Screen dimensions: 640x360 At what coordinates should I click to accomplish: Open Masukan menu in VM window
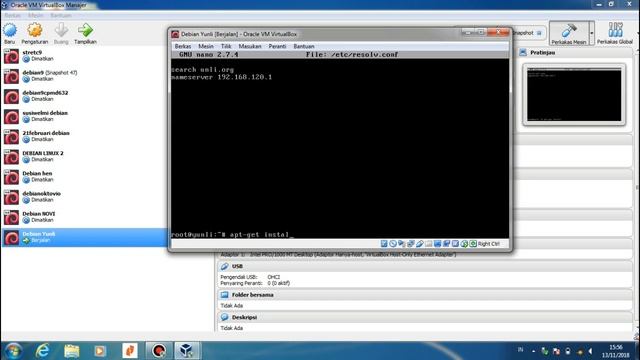point(250,46)
